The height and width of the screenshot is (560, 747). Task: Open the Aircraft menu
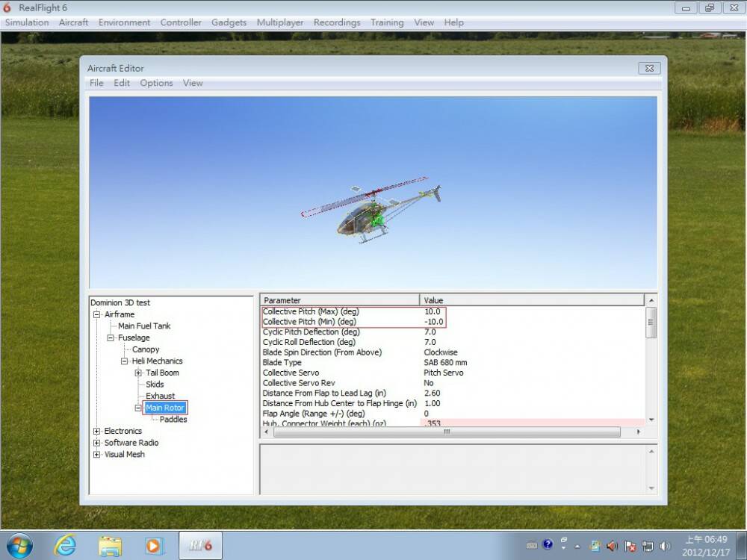tap(73, 22)
